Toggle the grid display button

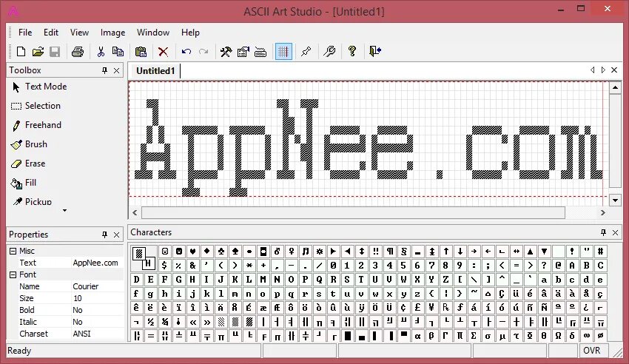(283, 51)
